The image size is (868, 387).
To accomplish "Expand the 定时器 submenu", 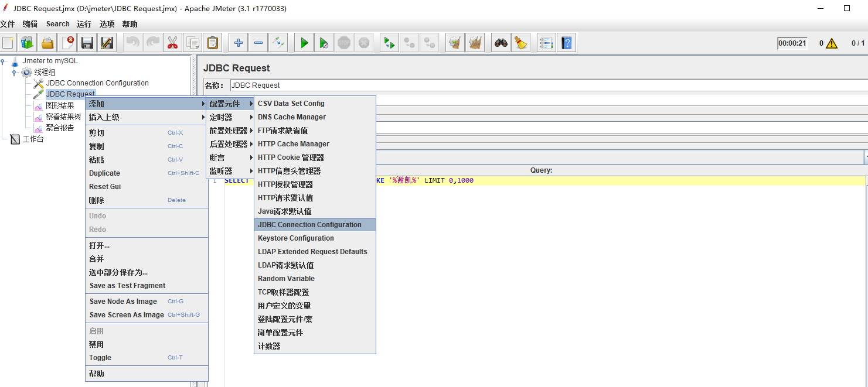I will point(231,117).
